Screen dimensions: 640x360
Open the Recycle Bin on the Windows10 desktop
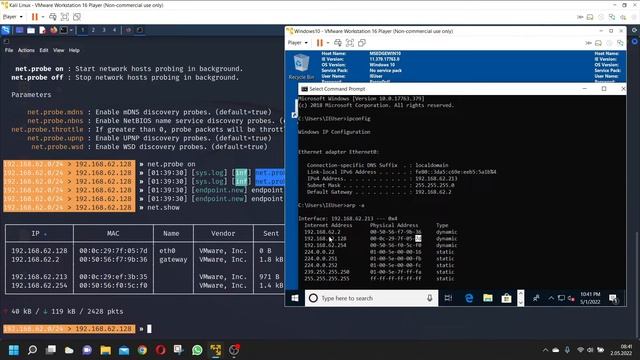coord(301,67)
